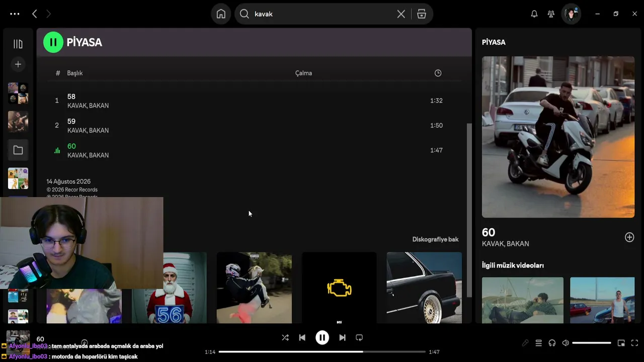The image size is (644, 362).
Task: Click the elapsed time 1:14
Action: pyautogui.click(x=210, y=352)
